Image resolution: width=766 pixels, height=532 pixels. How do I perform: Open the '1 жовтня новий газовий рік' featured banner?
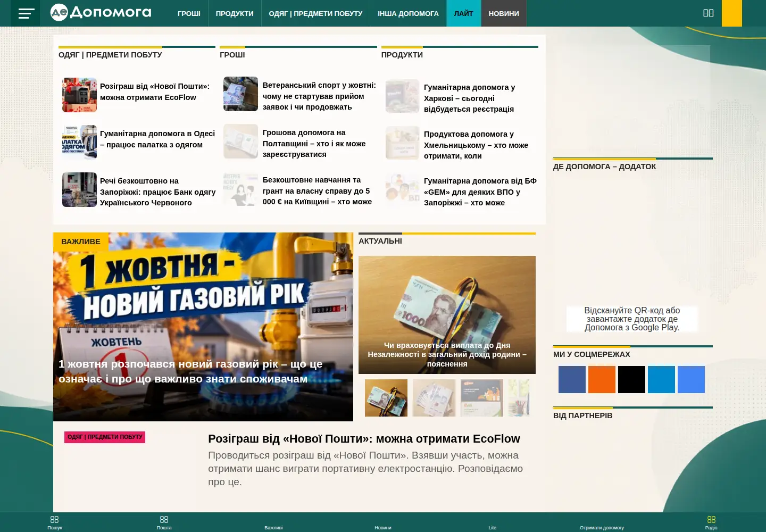[x=203, y=327]
